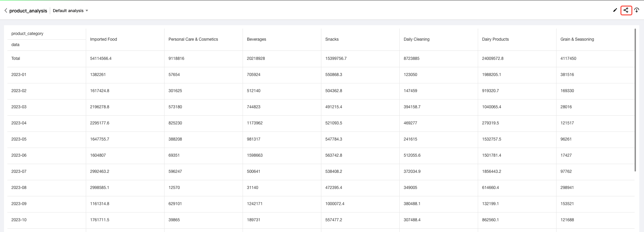This screenshot has height=232, width=644.
Task: Click cell 394158.7 in 2023-03 row
Action: pyautogui.click(x=412, y=107)
